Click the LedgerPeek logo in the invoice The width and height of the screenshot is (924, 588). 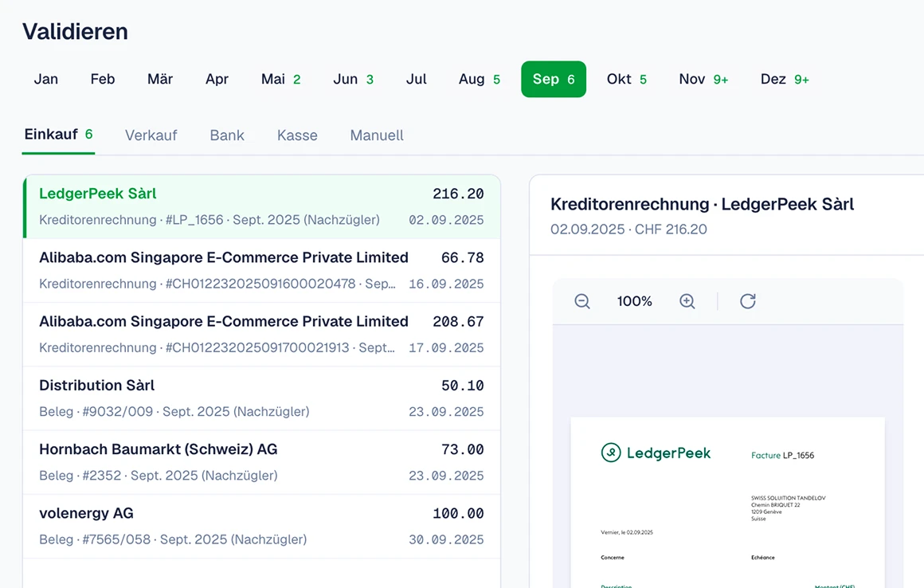click(656, 453)
